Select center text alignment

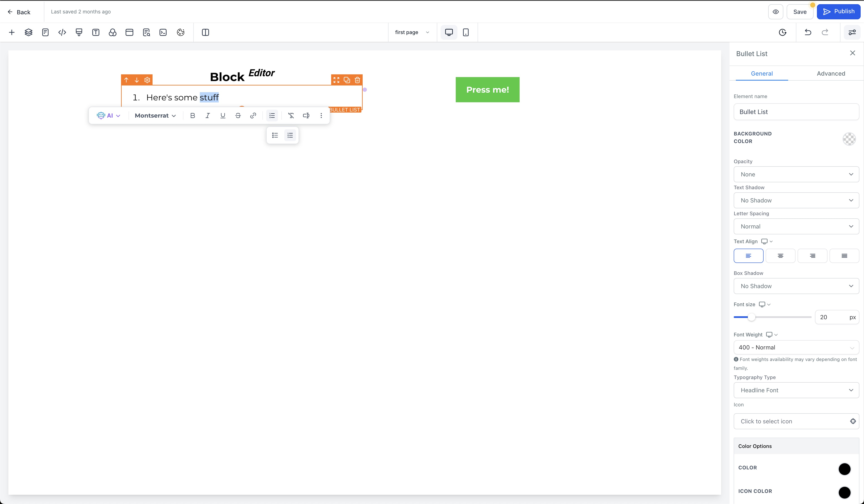coord(780,256)
